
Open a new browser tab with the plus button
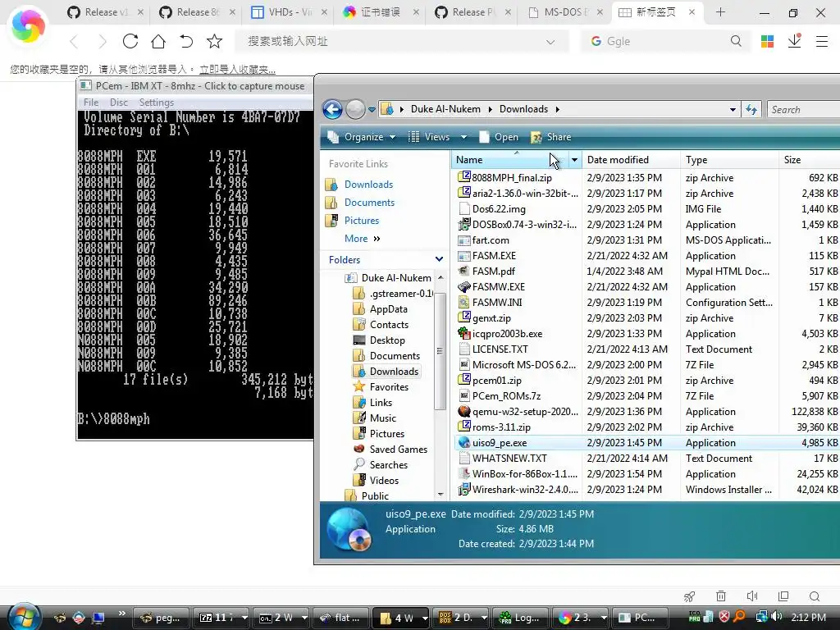click(x=720, y=11)
